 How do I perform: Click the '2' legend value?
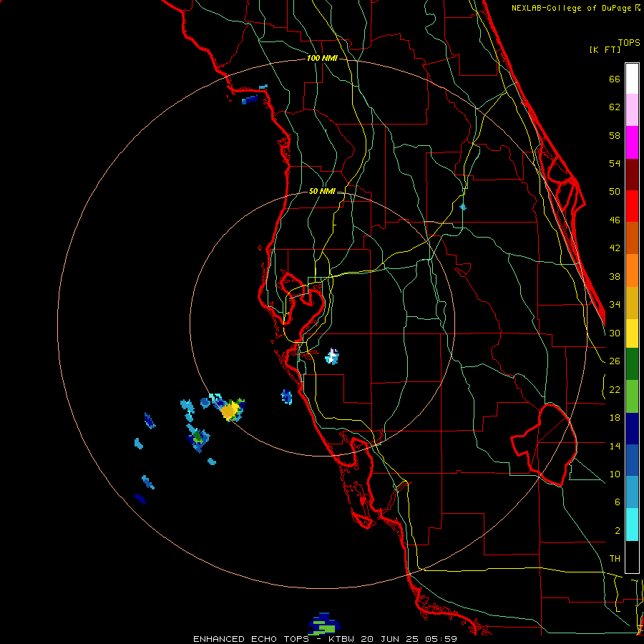[618, 531]
